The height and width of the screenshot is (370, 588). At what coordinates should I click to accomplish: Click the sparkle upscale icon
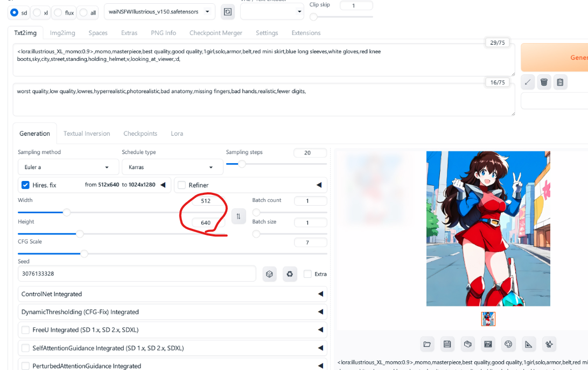click(x=549, y=344)
